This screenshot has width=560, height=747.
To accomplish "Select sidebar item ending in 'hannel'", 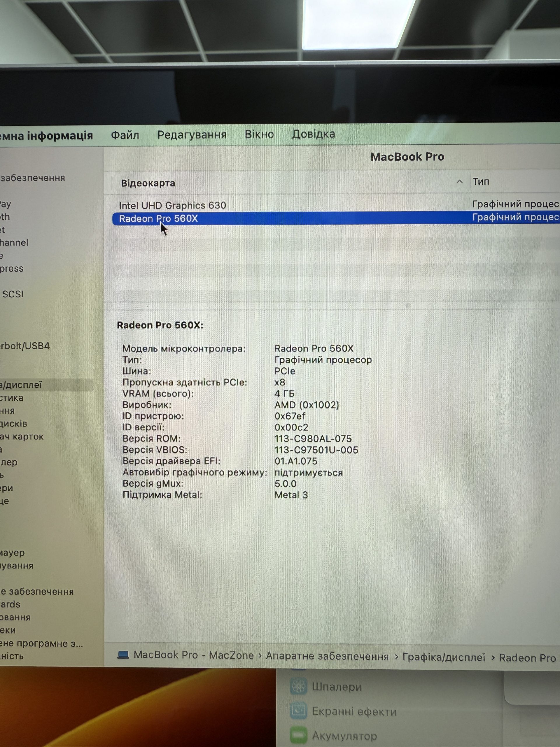I will [x=14, y=242].
